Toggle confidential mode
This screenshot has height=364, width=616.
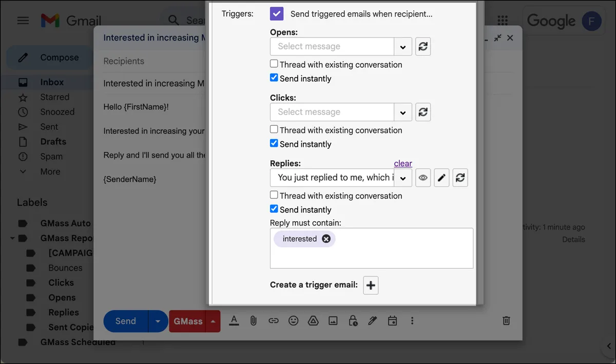353,321
